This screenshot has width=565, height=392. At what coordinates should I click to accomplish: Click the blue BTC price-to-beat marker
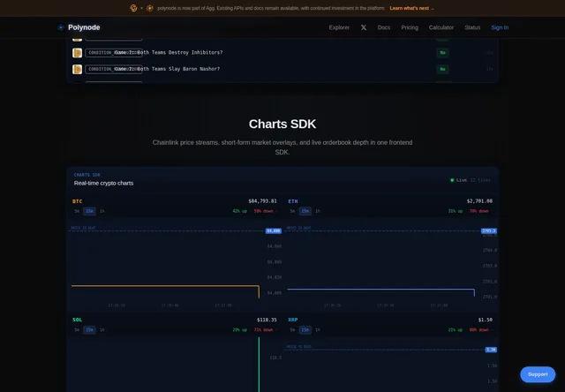(274, 231)
